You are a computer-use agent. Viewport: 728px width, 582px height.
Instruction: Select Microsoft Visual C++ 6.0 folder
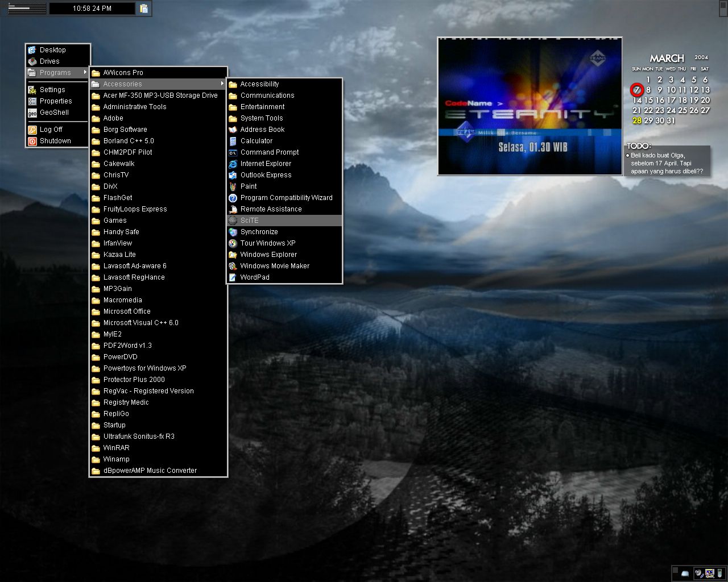click(x=159, y=323)
